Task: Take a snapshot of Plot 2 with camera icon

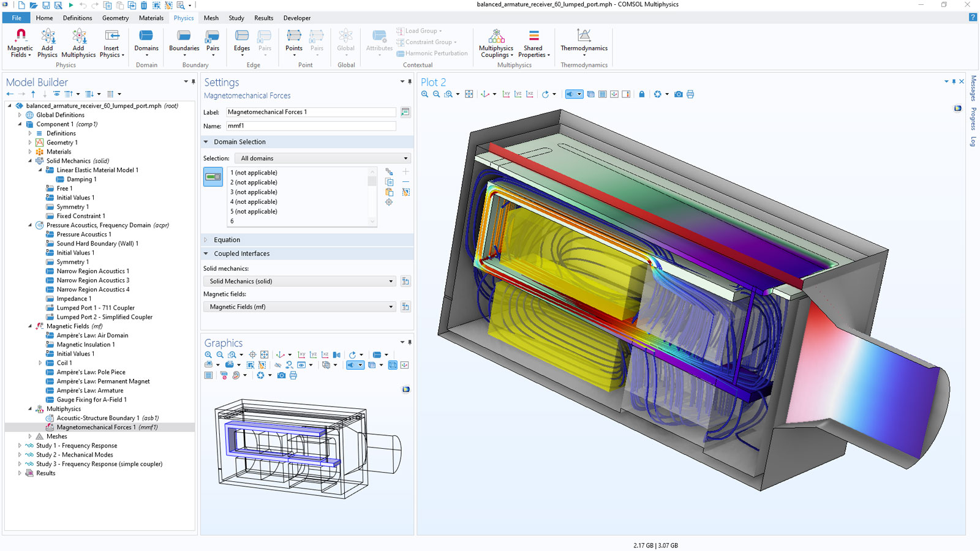Action: (x=678, y=94)
